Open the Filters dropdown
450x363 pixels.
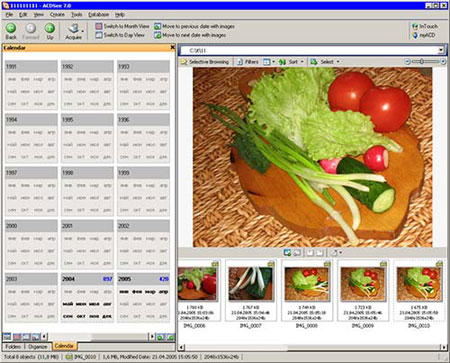coord(248,62)
